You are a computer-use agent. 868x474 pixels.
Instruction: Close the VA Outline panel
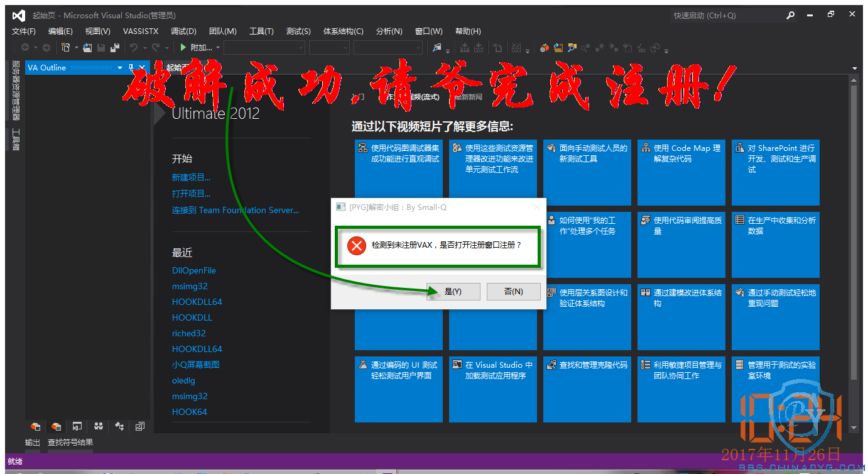(142, 68)
